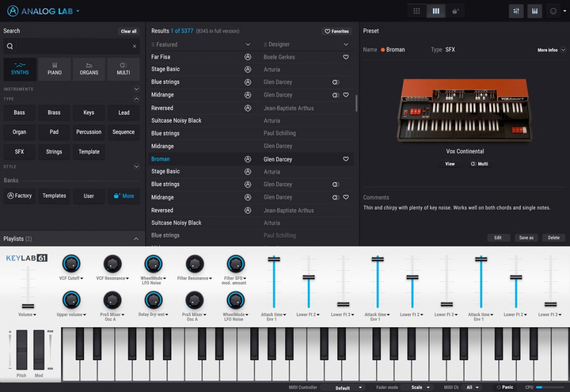The width and height of the screenshot is (570, 392).
Task: Click the Arturia icon on the Broman row
Action: [248, 159]
